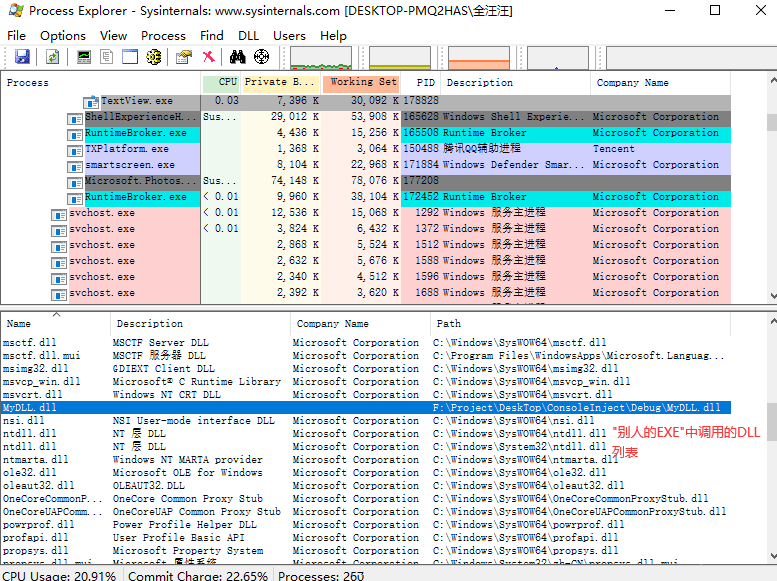
Task: Sort by the Process column header
Action: pos(101,83)
